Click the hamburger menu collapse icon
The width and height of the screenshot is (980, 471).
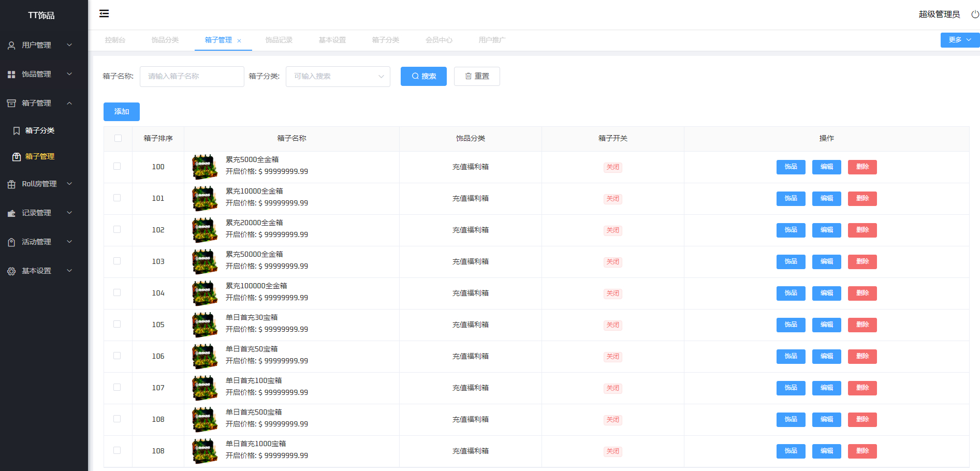104,13
